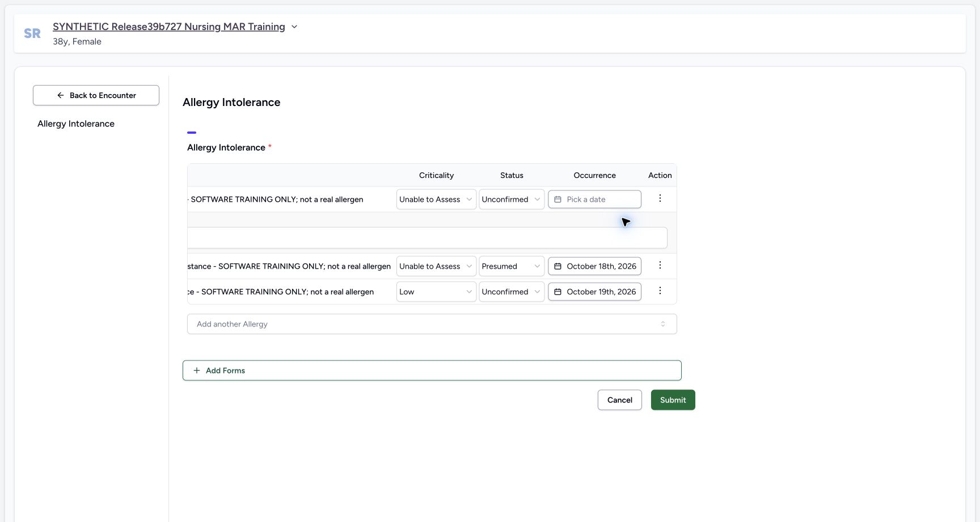Open actions menu for October 18th allergy row

(x=660, y=265)
